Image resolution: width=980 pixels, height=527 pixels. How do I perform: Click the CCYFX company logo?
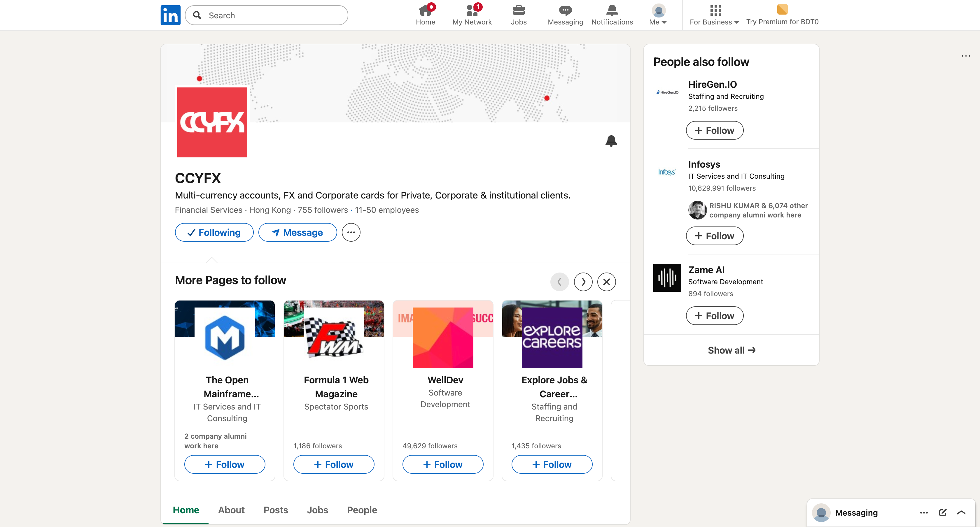[x=212, y=122]
